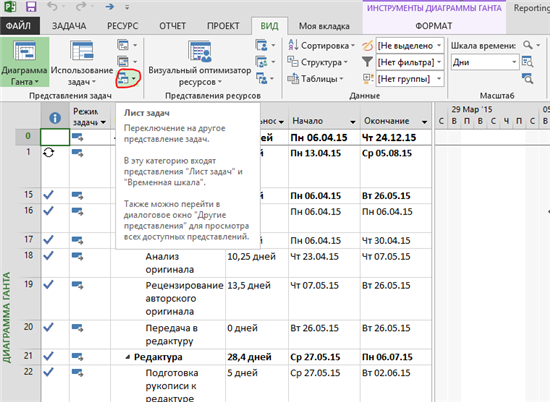Open the ФАЙЛ tab
550x402 pixels.
[x=19, y=26]
